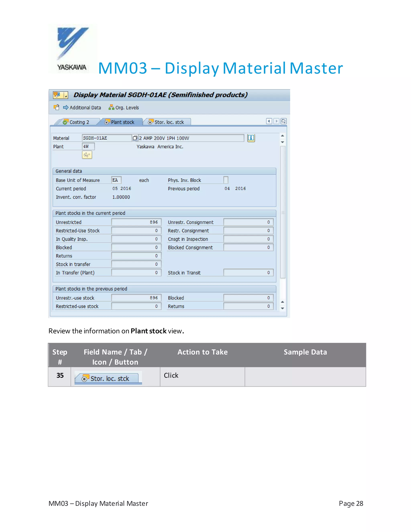Open Org. Levels
Screen dimensions: 411x532
124,108
